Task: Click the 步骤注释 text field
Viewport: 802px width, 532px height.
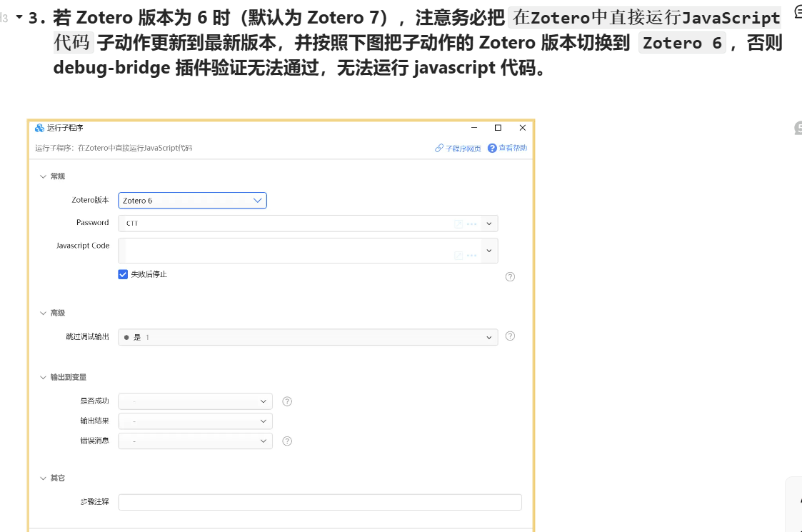Action: tap(320, 502)
